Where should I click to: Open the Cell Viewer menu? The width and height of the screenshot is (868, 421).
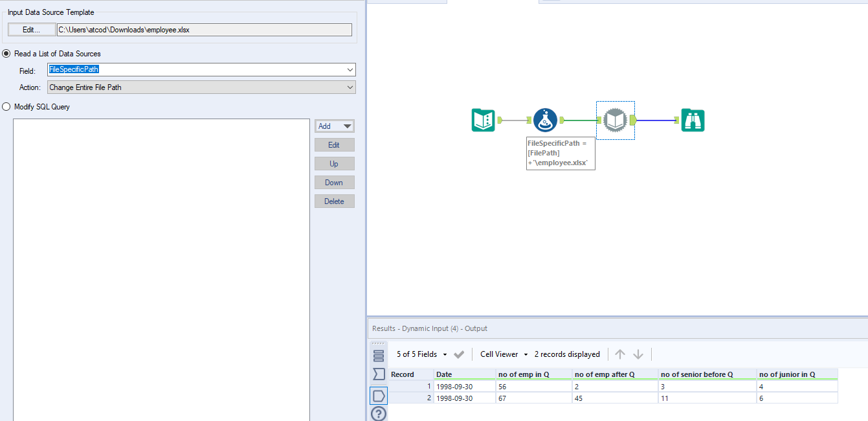point(503,354)
